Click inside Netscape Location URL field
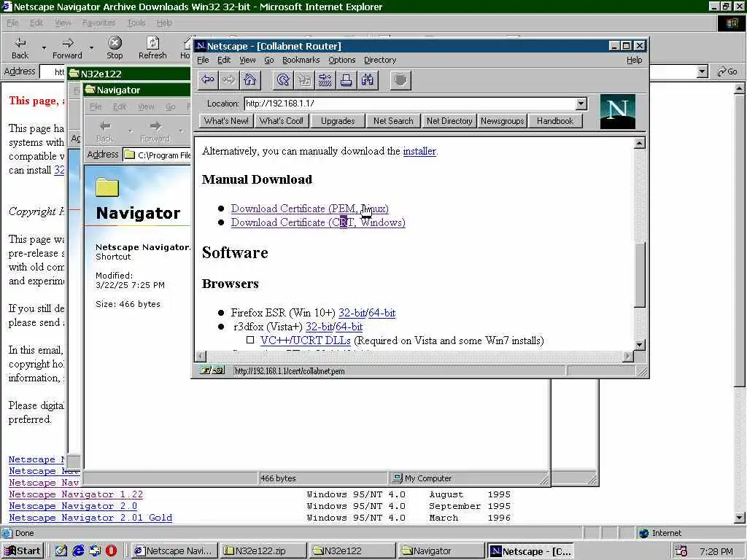Screen dimensions: 747x560 point(410,104)
